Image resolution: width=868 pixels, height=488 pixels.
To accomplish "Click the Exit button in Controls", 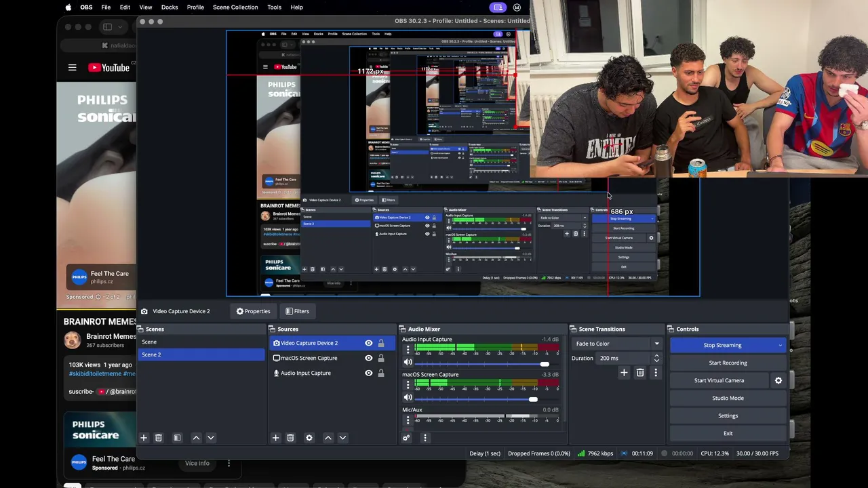I will pos(728,433).
